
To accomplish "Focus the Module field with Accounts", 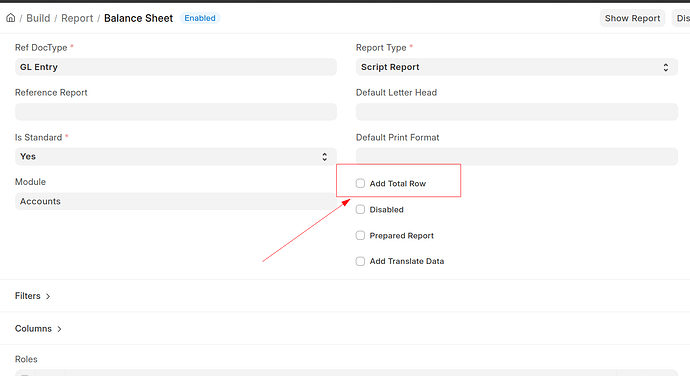I will pos(176,201).
